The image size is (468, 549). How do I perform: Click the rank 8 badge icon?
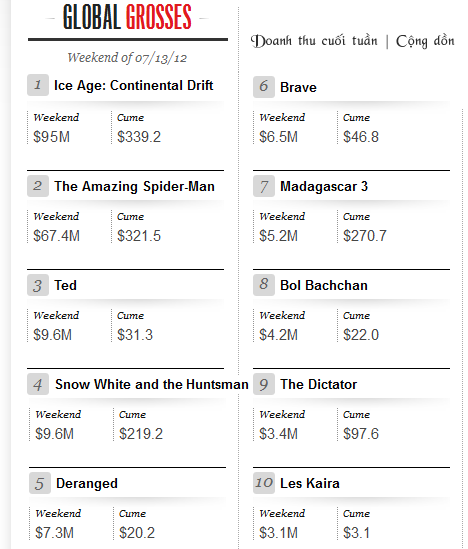point(264,285)
